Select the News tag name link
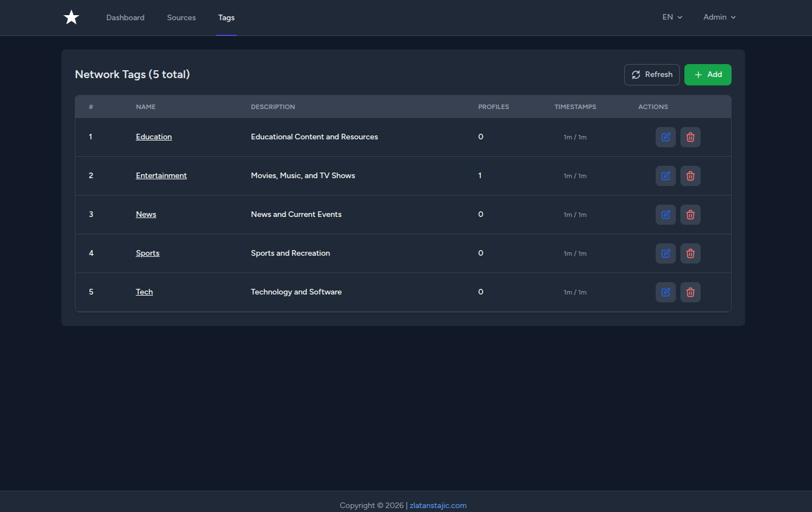The image size is (812, 512). [x=146, y=214]
